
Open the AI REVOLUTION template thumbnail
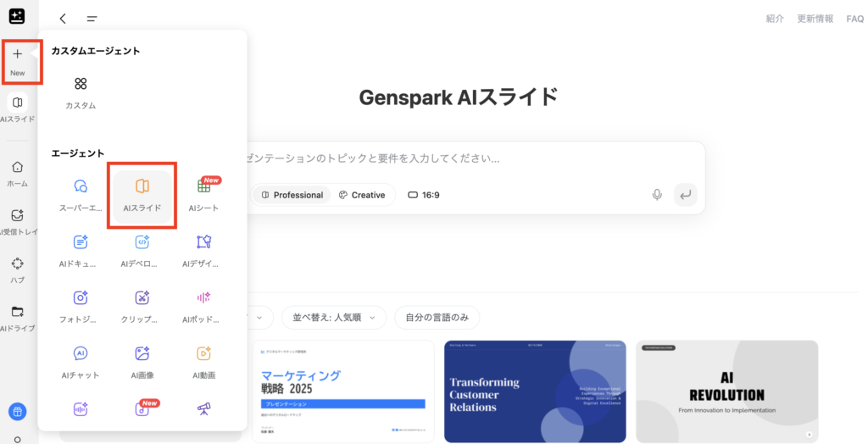pyautogui.click(x=726, y=391)
